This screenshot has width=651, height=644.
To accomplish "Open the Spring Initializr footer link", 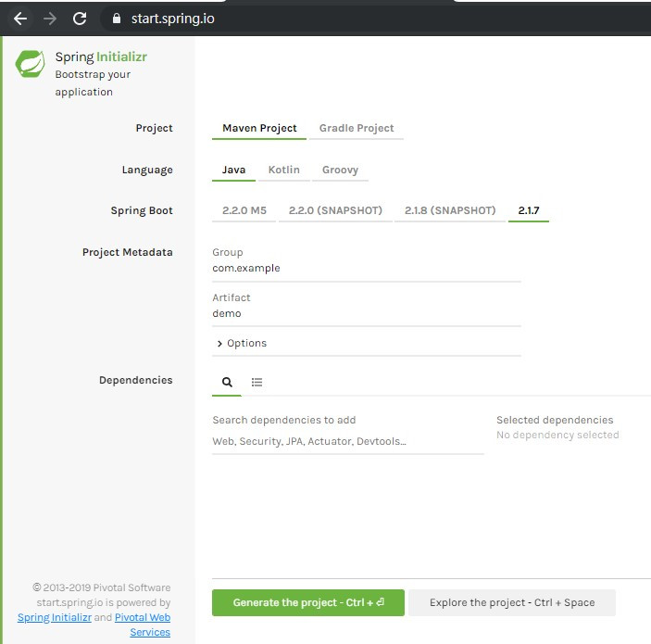I will tap(55, 617).
